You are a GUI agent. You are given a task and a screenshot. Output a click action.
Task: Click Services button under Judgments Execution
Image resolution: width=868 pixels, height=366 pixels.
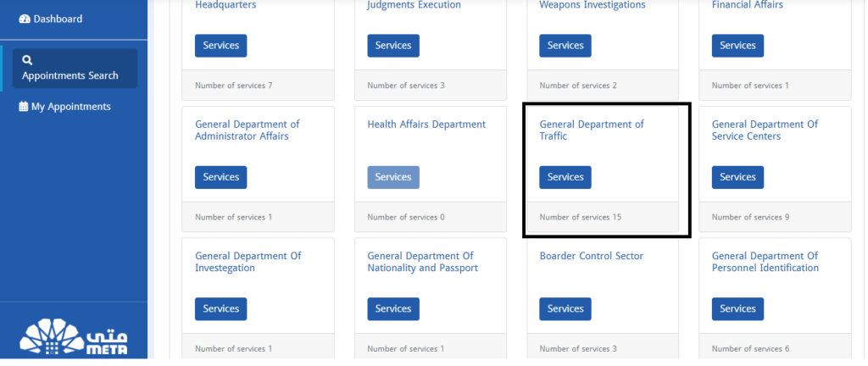click(392, 46)
